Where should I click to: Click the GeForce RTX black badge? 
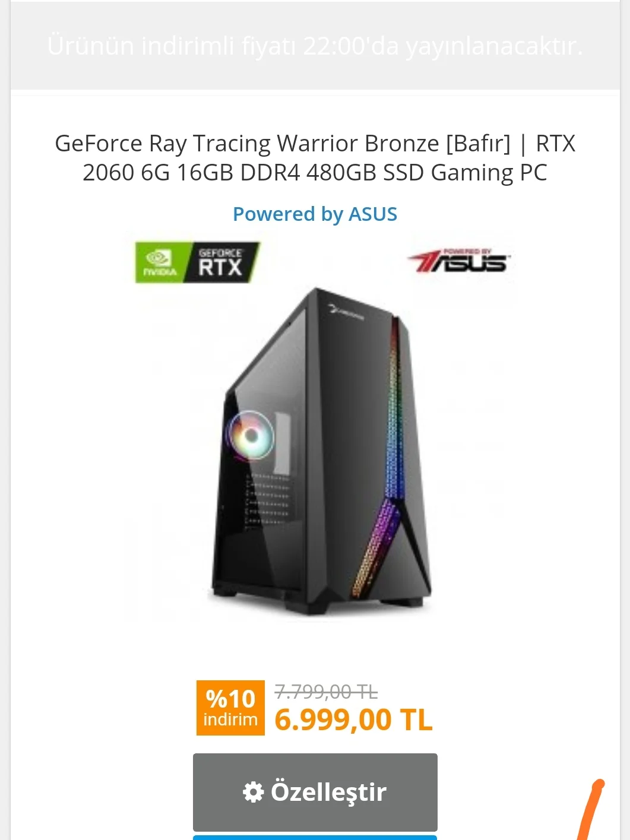(221, 262)
